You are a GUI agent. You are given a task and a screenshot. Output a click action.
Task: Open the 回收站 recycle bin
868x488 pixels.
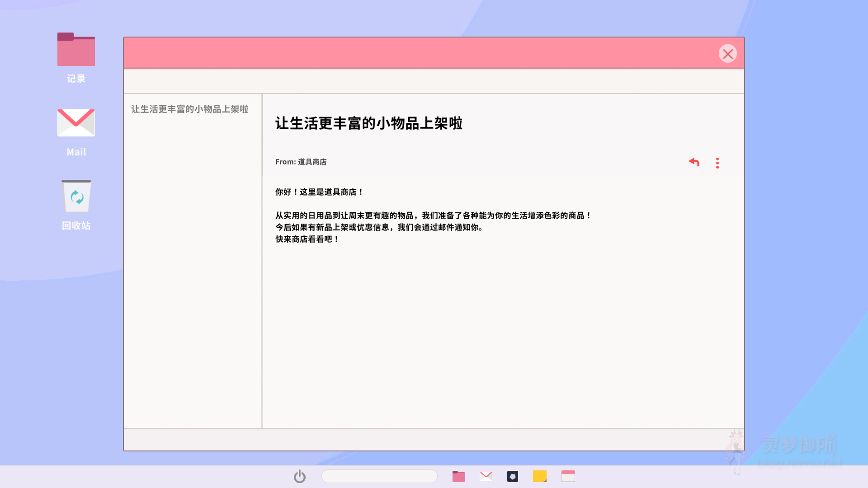click(76, 197)
